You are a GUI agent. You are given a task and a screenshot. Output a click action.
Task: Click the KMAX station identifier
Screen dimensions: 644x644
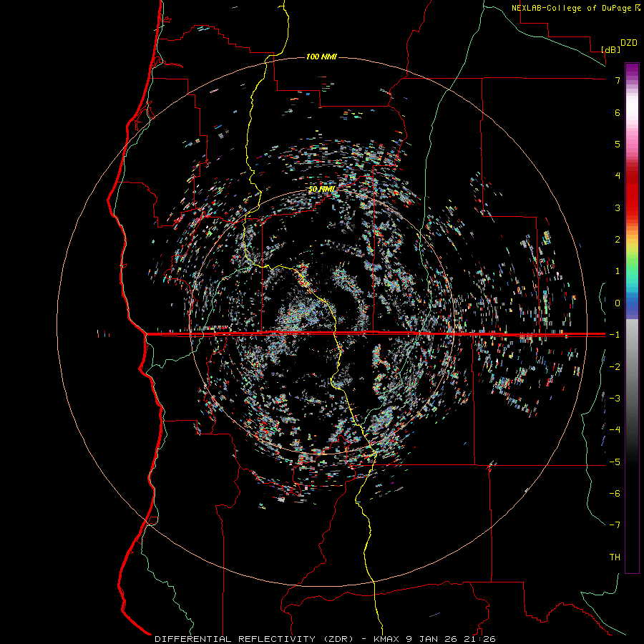coord(386,639)
